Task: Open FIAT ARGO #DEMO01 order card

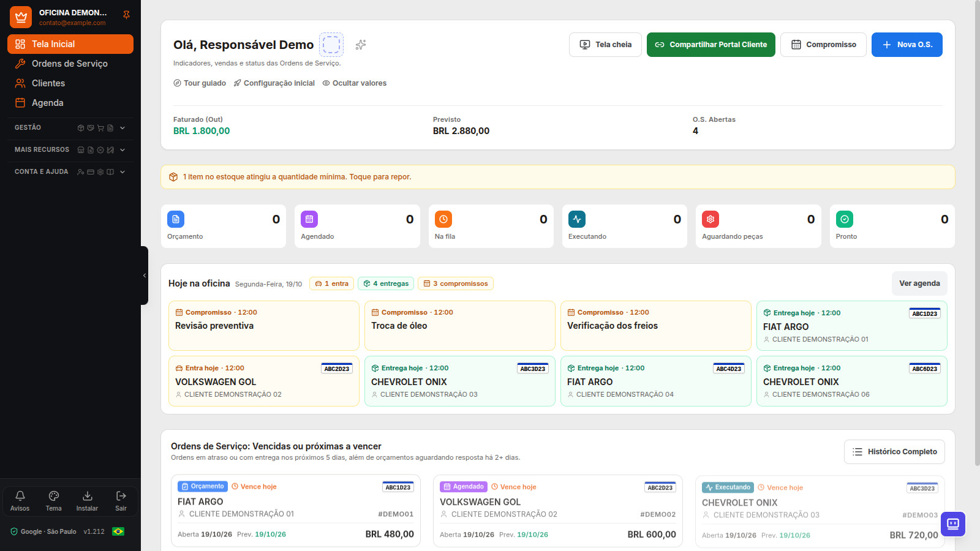Action: pos(296,511)
